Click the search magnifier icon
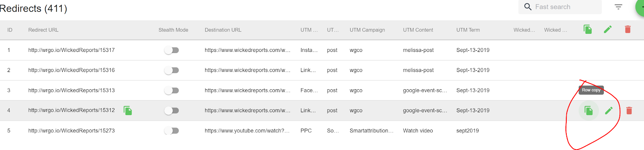This screenshot has width=644, height=150. 528,7
